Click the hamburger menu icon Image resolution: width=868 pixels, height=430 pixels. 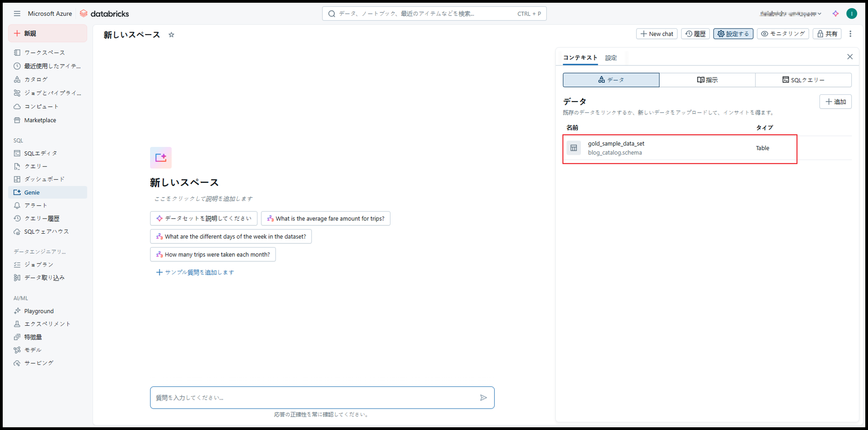pyautogui.click(x=17, y=14)
